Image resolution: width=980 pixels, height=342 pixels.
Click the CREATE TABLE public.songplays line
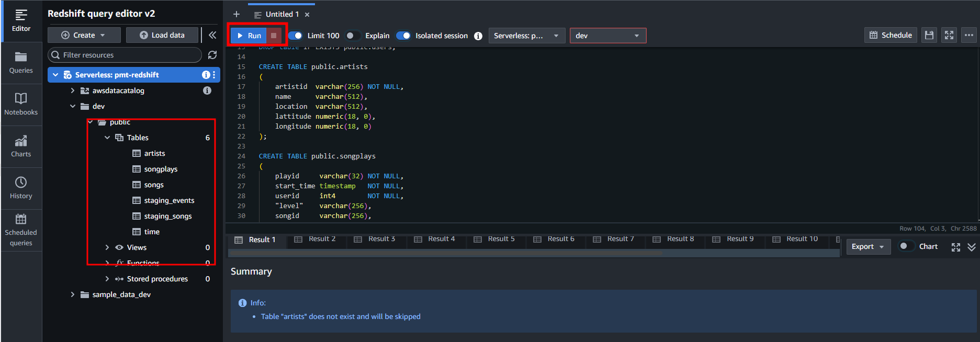317,156
